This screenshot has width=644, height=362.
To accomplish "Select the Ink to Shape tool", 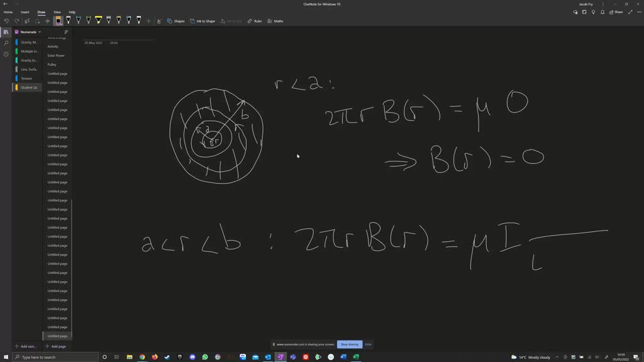I will [x=204, y=21].
